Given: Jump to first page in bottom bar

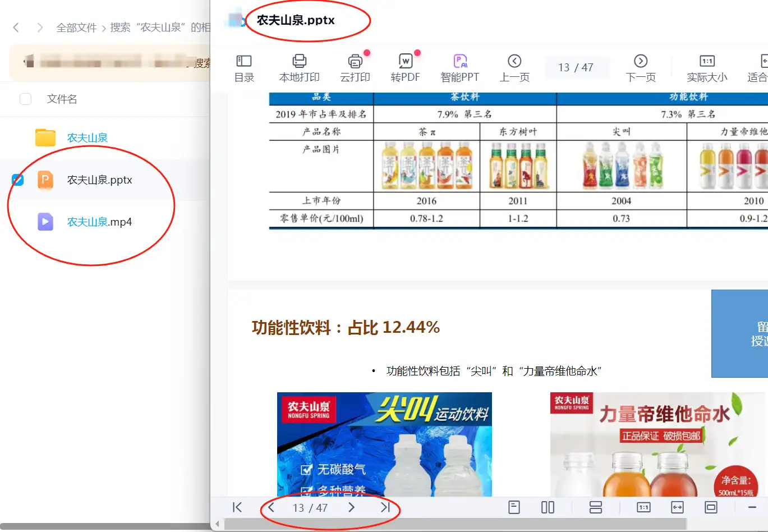Looking at the screenshot, I should pyautogui.click(x=237, y=507).
